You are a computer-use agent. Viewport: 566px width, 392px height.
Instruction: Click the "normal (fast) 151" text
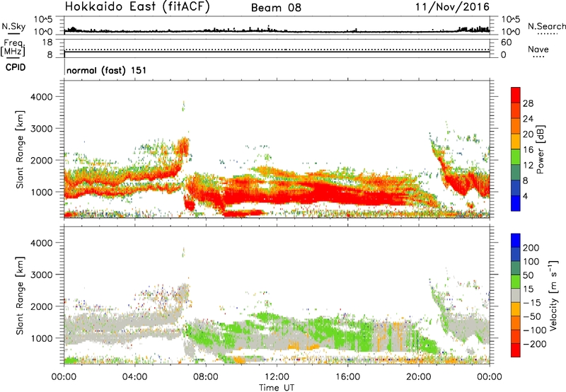(107, 70)
